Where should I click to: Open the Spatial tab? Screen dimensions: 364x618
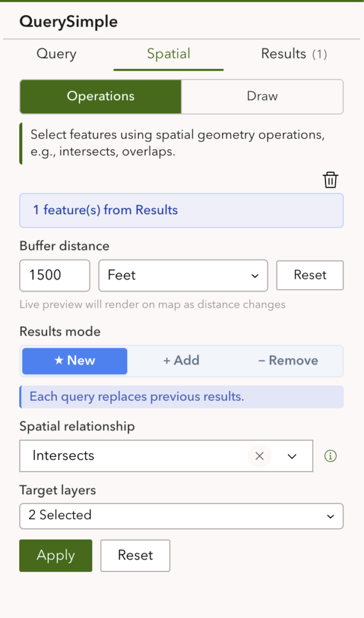coord(168,54)
